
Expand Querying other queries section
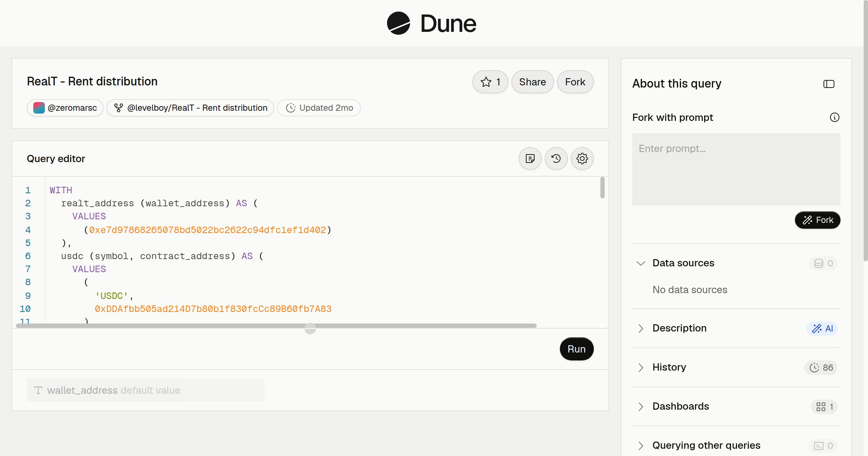(641, 446)
